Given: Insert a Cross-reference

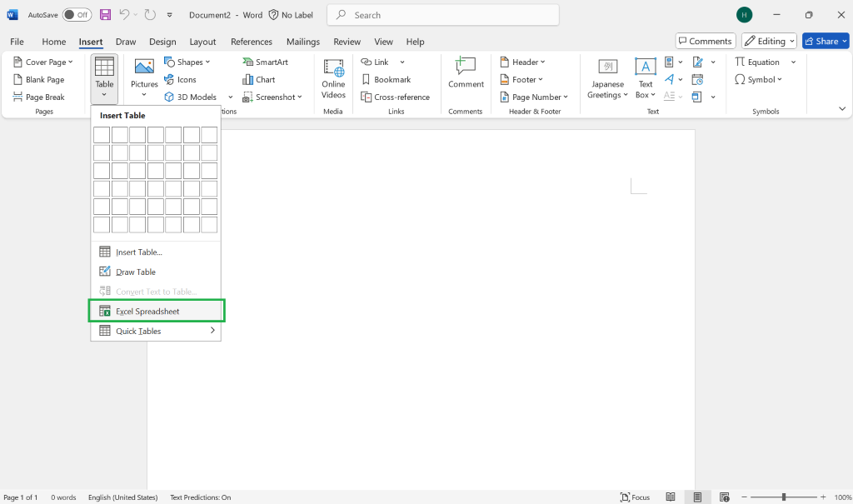Looking at the screenshot, I should [x=396, y=97].
